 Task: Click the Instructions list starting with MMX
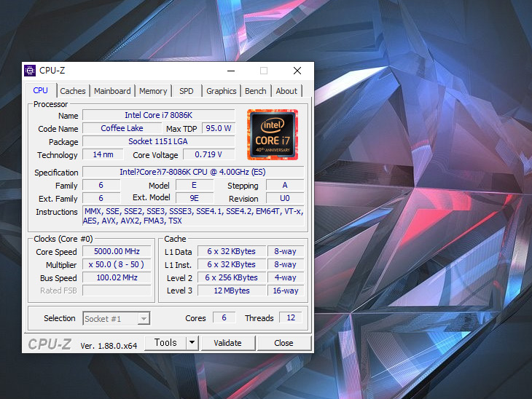(193, 216)
